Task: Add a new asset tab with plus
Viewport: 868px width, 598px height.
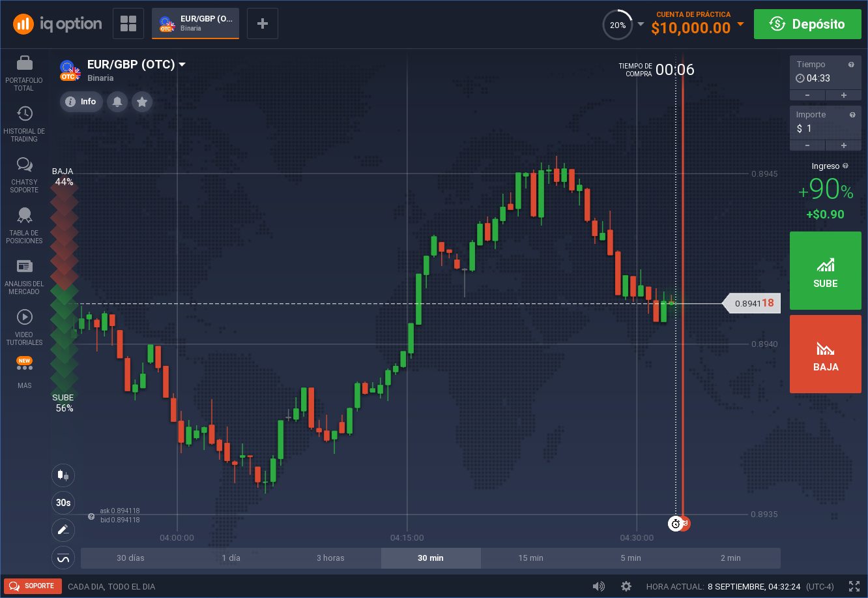Action: pos(263,24)
